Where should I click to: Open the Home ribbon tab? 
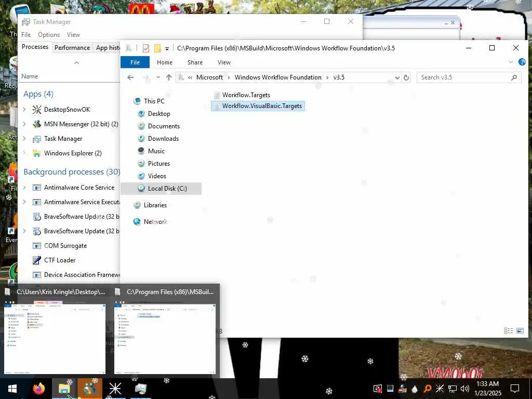click(x=165, y=62)
